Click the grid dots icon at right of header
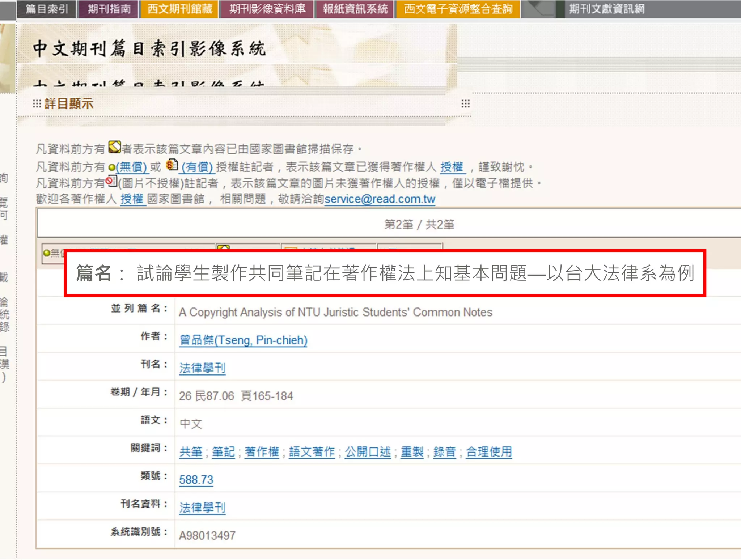The image size is (741, 560). [x=466, y=104]
